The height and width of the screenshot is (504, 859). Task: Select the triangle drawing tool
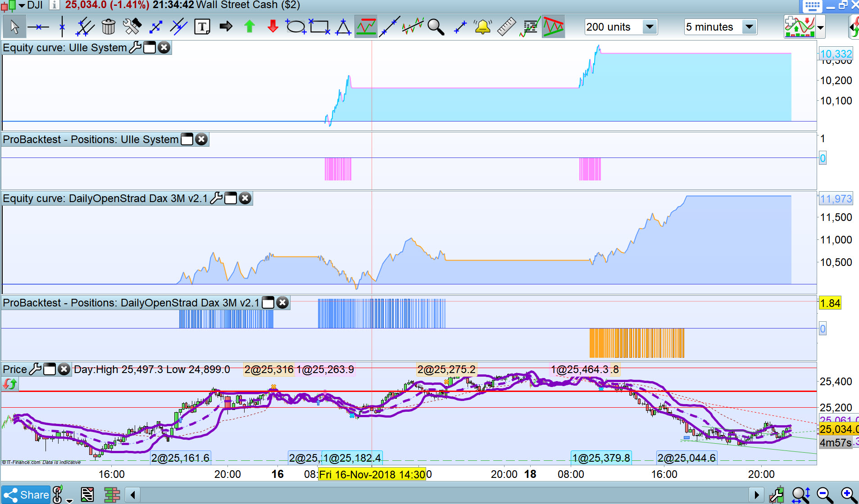[x=343, y=27]
